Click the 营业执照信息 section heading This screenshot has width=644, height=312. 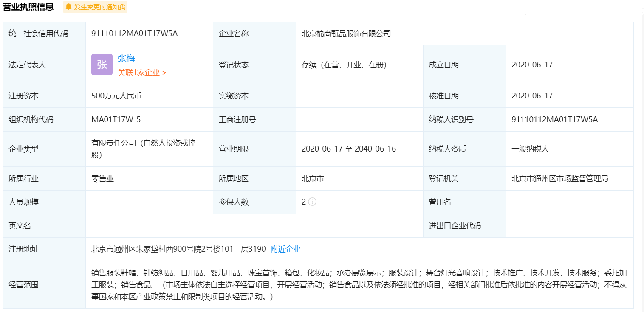click(28, 7)
